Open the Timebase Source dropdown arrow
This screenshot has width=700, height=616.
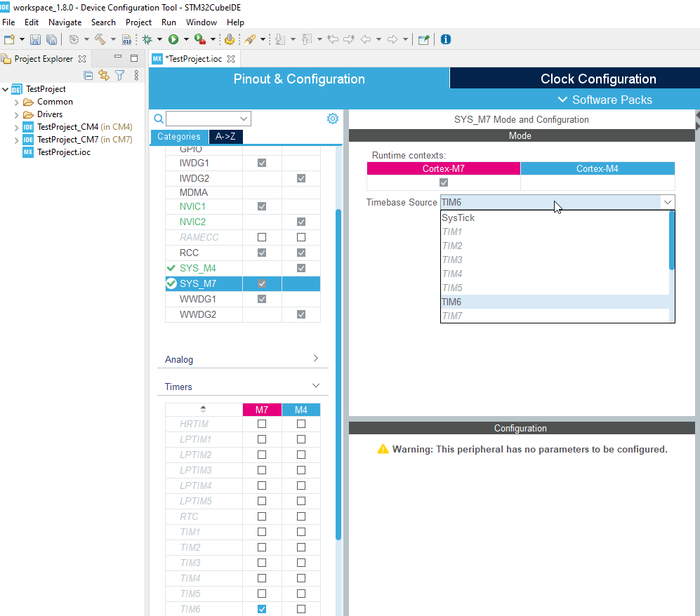click(668, 202)
